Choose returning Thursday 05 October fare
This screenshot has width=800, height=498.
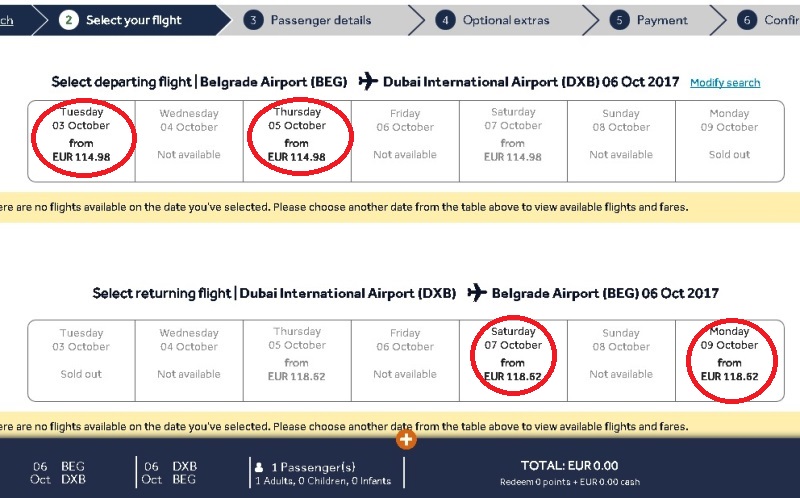coord(297,354)
